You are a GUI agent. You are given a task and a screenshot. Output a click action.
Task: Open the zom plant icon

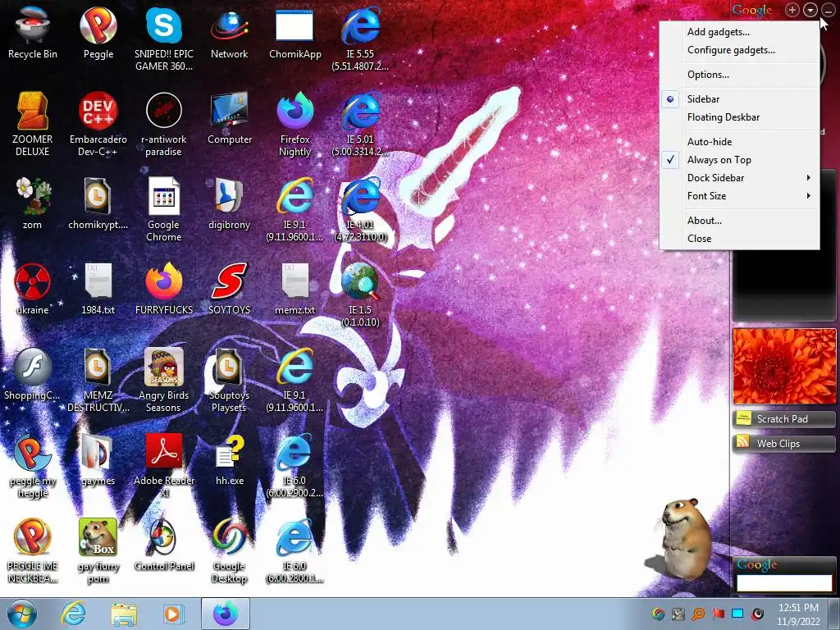pos(32,203)
